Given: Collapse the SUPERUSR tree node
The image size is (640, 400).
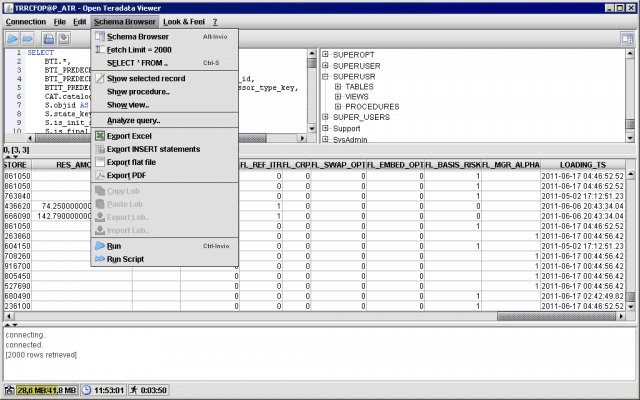Looking at the screenshot, I should 325,76.
